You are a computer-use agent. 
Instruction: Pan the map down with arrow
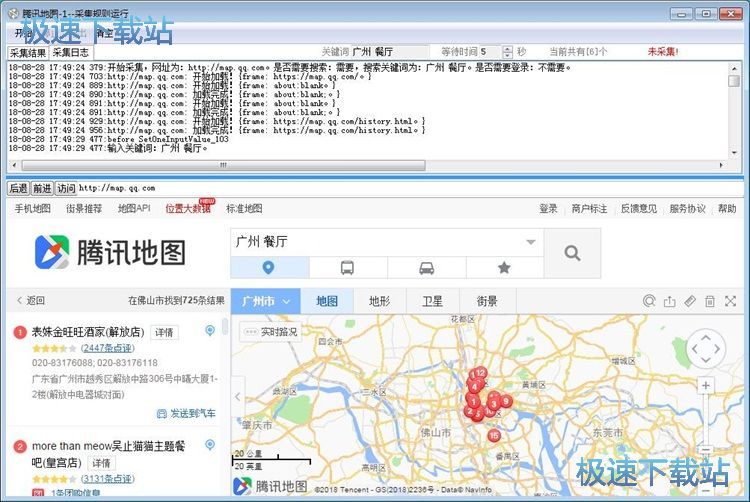706,360
